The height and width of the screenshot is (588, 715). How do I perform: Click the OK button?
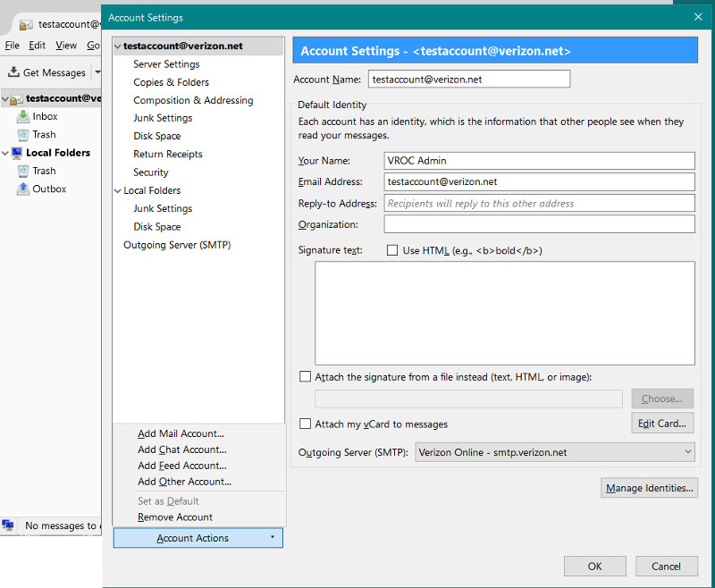(x=594, y=567)
